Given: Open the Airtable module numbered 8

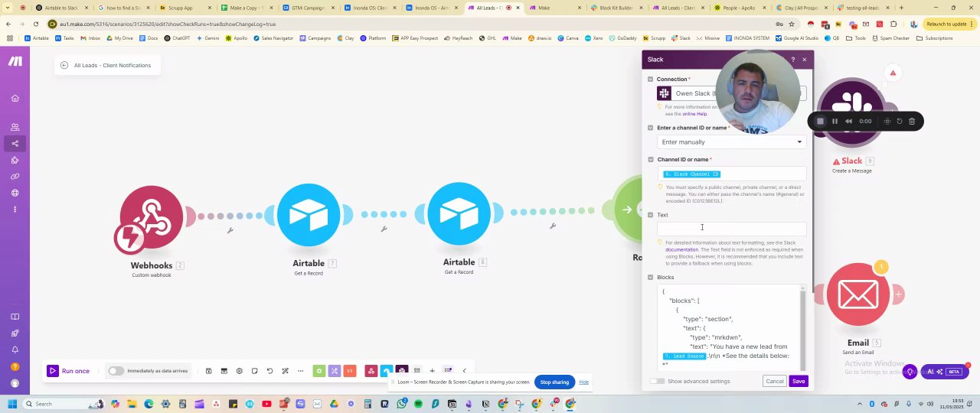Looking at the screenshot, I should [x=459, y=215].
